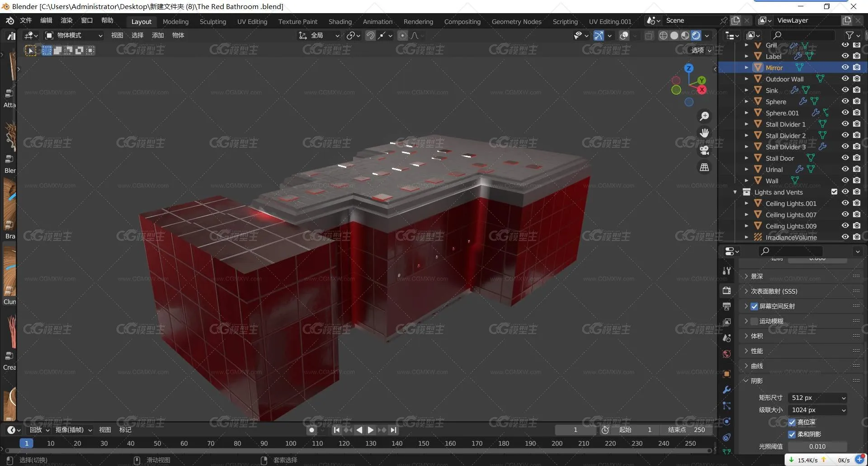This screenshot has height=466, width=868.
Task: Switch to the Modeling workspace tab
Action: 175,22
